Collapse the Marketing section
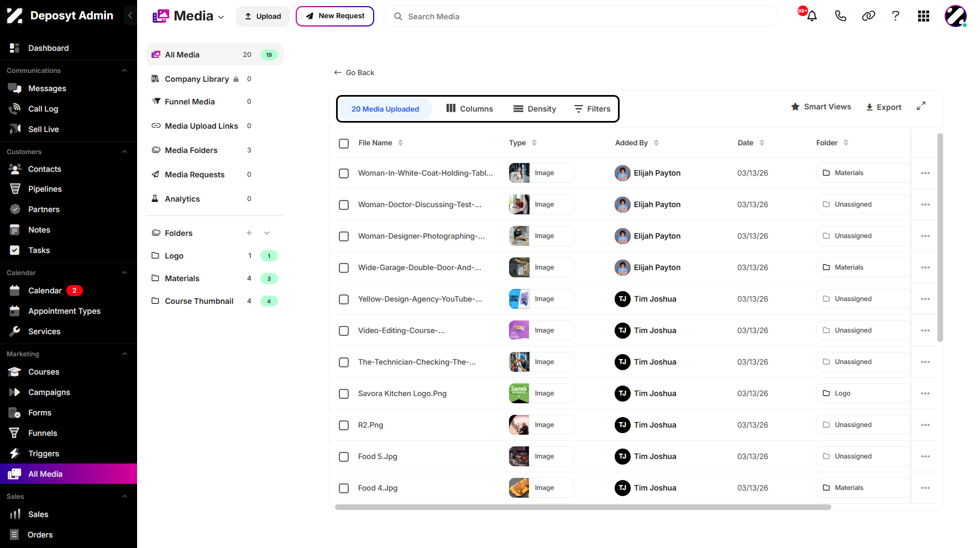Image resolution: width=980 pixels, height=548 pixels. [x=124, y=354]
